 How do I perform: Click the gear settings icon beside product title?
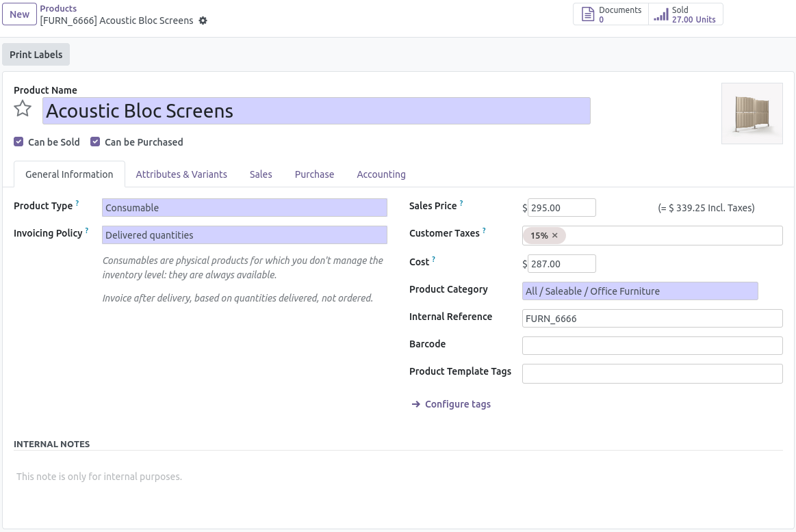(203, 21)
